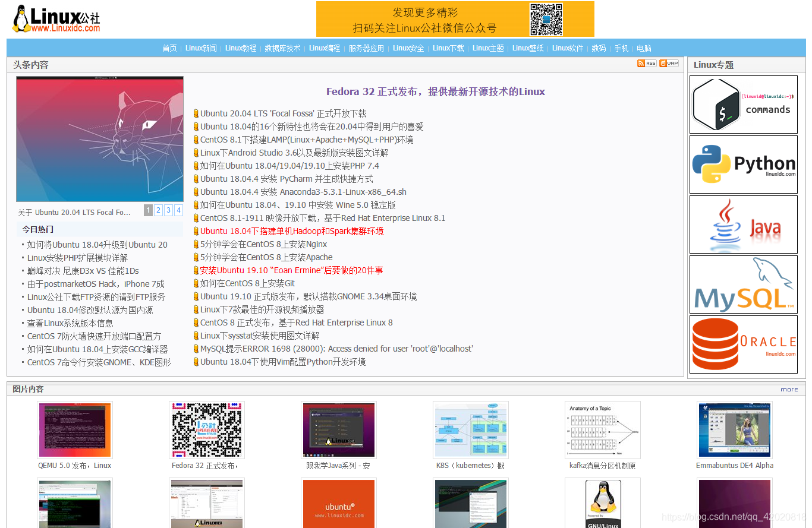Open the Linux安全 nav item
812x528 pixels.
click(x=408, y=48)
